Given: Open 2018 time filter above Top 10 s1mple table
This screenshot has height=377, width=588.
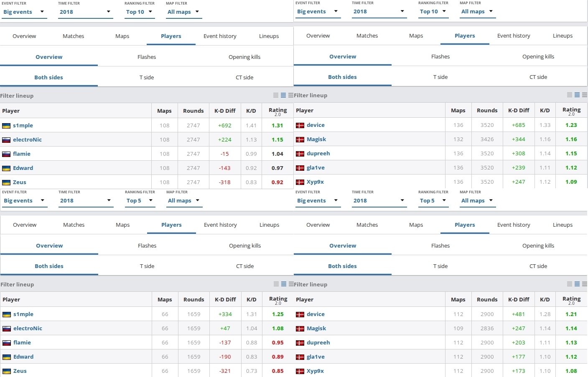Looking at the screenshot, I should pos(86,12).
